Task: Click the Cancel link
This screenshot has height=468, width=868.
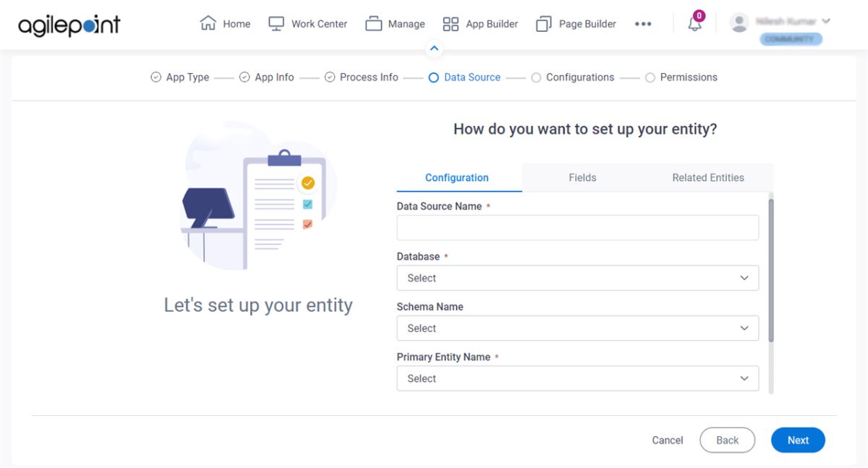Action: [x=668, y=440]
